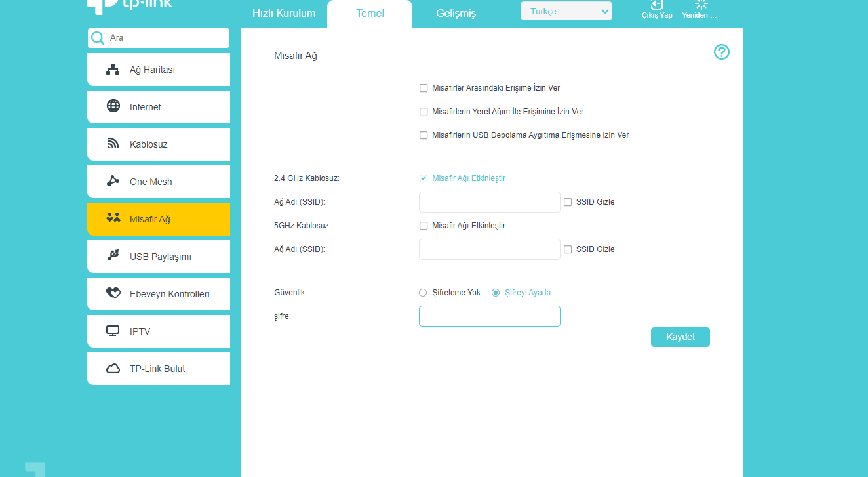868x477 pixels.
Task: Open help with the question mark icon
Action: click(x=722, y=52)
